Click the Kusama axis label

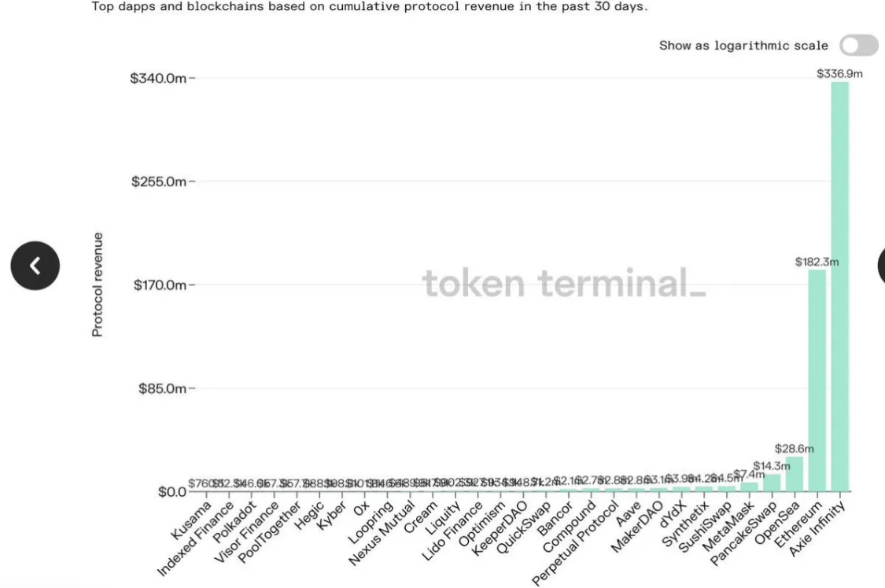[x=191, y=520]
